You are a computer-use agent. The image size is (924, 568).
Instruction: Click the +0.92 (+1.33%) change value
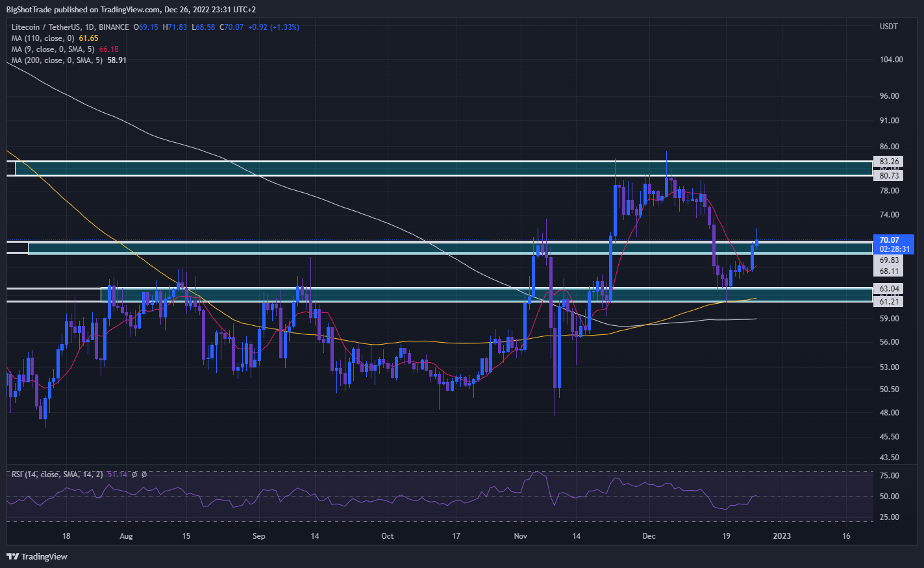click(x=273, y=27)
